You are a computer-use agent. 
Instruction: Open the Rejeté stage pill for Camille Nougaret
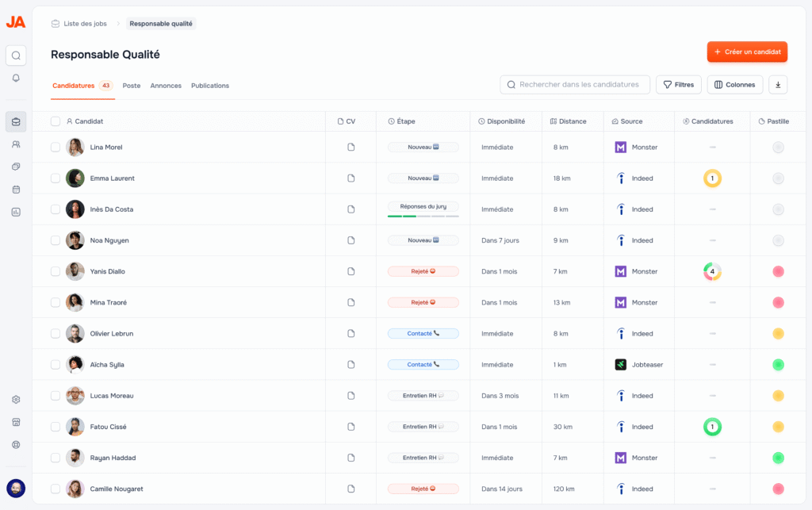pos(423,489)
